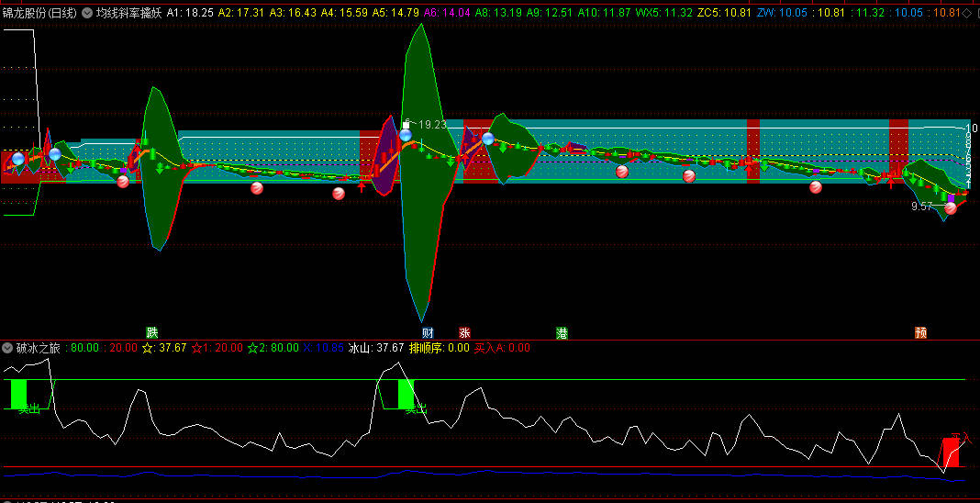Click the ☆1: 20.00 red value
This screenshot has width=980, height=503.
(x=217, y=348)
